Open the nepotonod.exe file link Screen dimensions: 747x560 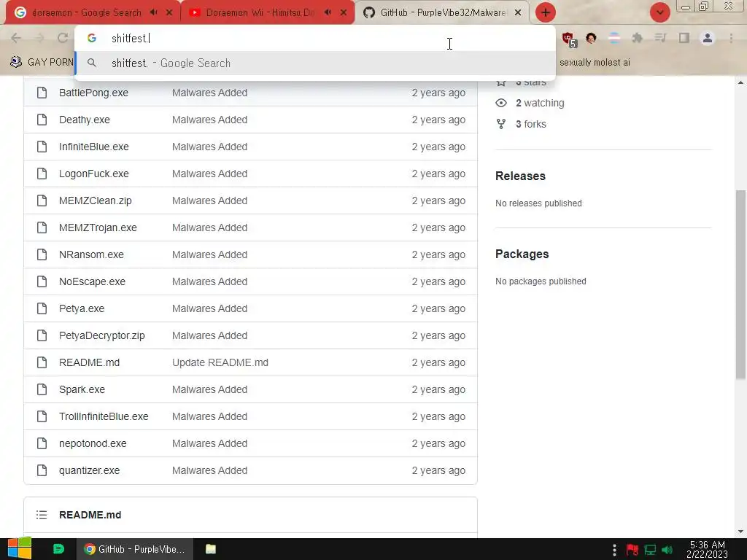[x=93, y=444]
